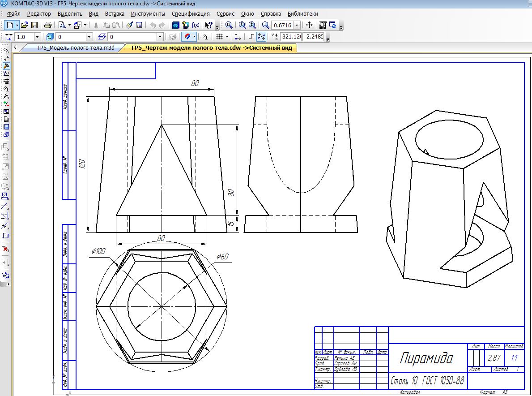The image size is (532, 396).
Task: Click the title block name Пирамида
Action: point(426,359)
